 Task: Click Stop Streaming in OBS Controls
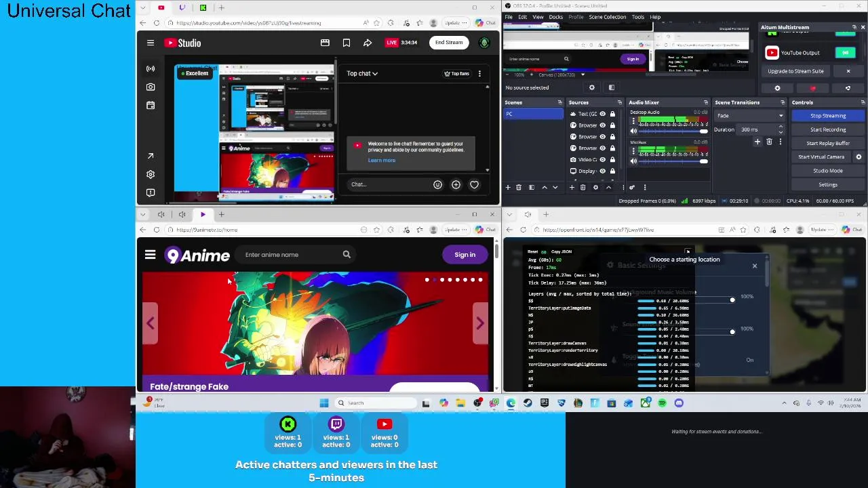click(x=828, y=116)
